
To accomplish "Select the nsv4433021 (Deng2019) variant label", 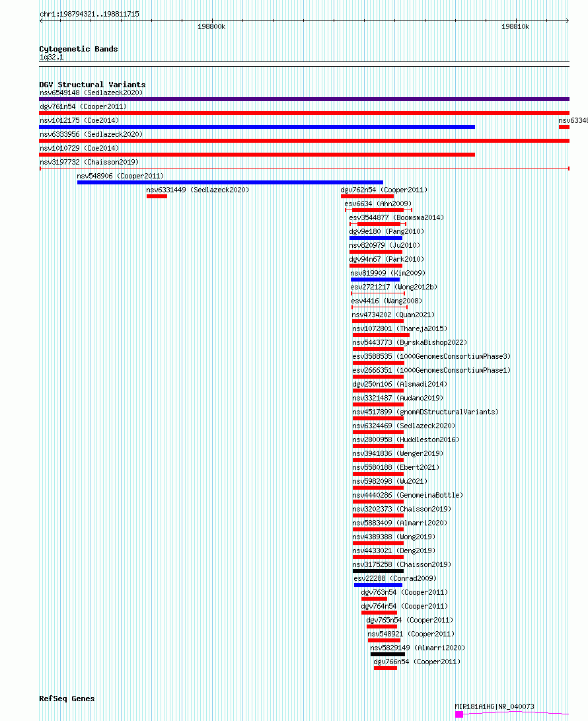I will point(394,550).
